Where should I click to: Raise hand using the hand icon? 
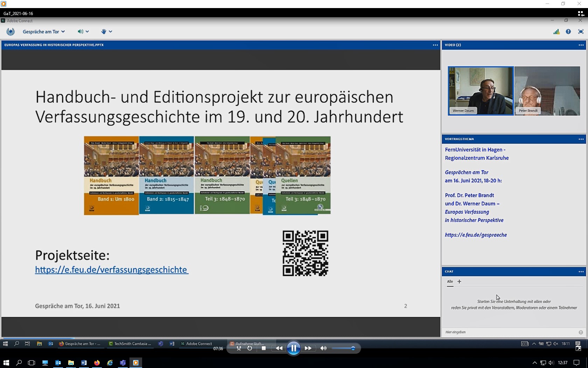104,32
